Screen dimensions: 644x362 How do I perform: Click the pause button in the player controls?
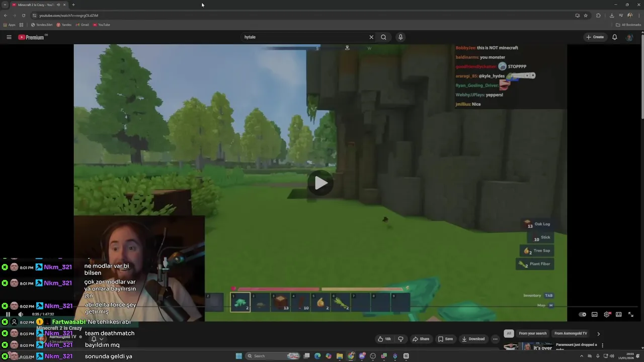click(8, 314)
